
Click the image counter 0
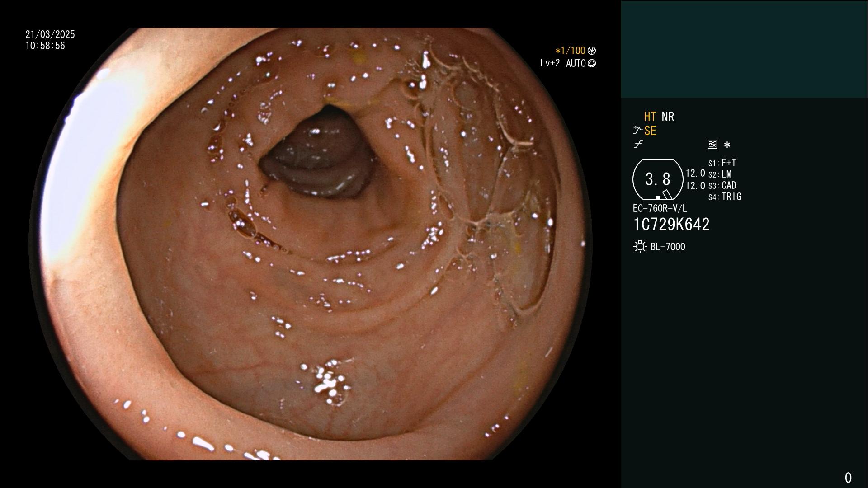(x=848, y=478)
